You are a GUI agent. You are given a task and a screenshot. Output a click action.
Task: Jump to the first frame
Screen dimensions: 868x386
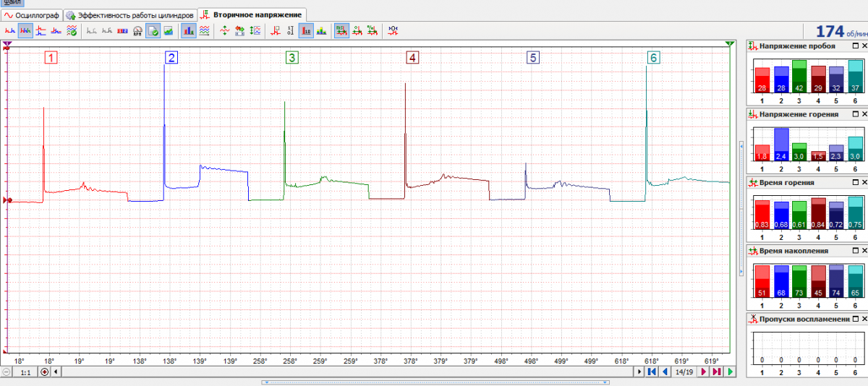pos(652,372)
